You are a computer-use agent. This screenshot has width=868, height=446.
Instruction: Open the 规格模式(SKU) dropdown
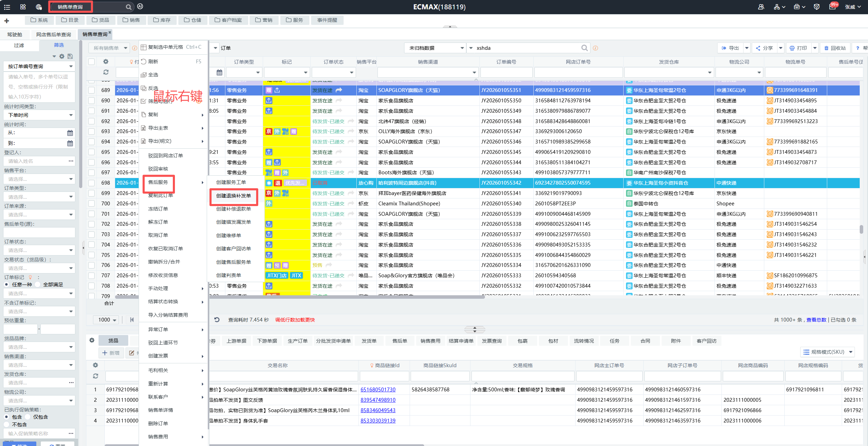(828, 352)
